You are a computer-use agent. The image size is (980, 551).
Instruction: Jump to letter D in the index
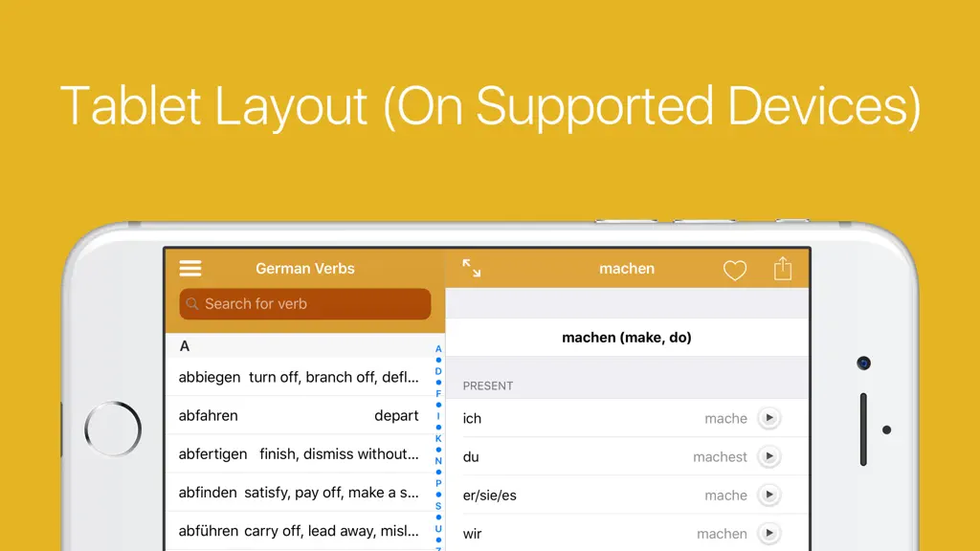(438, 371)
